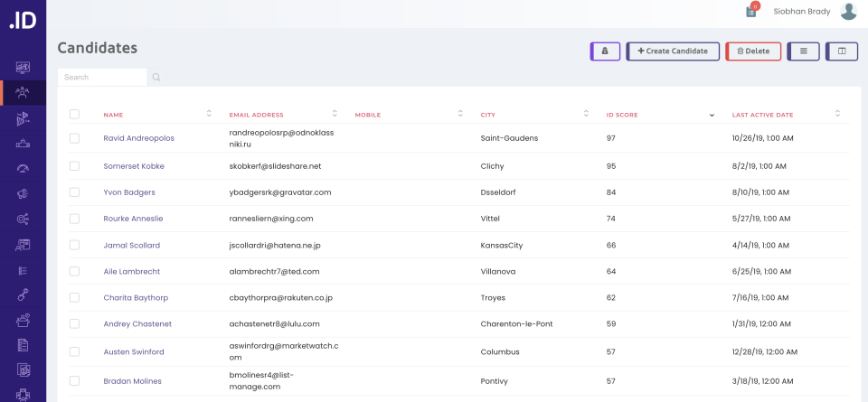Screen dimensions: 868x402
Task: Check the box for Ravid Andreopolos
Action: pos(74,138)
